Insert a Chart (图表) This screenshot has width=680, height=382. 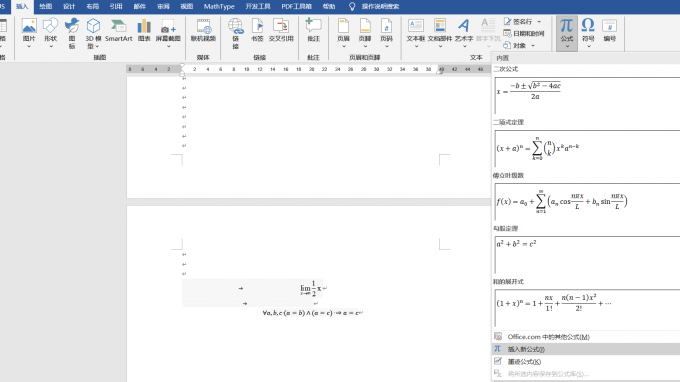click(144, 30)
